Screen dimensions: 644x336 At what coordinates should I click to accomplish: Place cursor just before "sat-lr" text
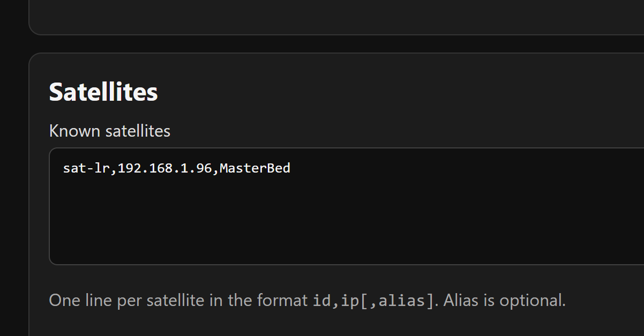[x=63, y=168]
